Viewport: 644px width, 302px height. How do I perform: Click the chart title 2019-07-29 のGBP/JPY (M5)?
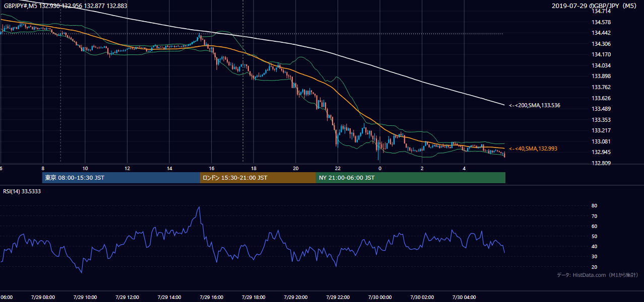(x=595, y=6)
